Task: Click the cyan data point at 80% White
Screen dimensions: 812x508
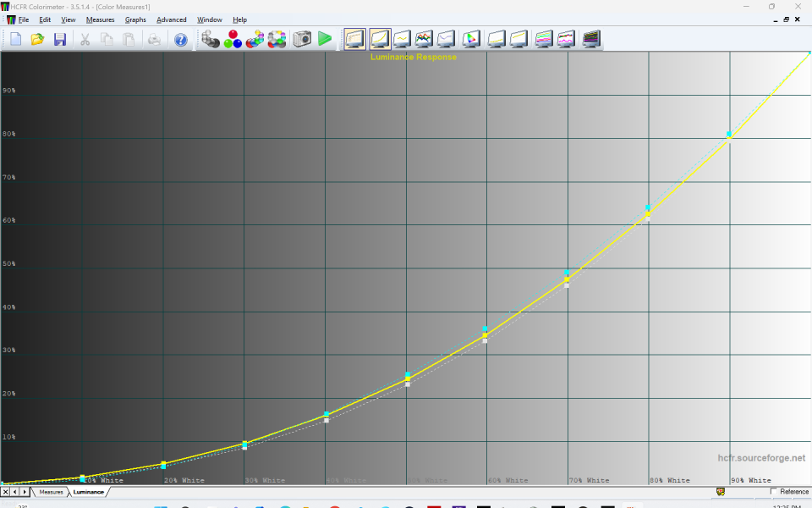Action: point(648,207)
